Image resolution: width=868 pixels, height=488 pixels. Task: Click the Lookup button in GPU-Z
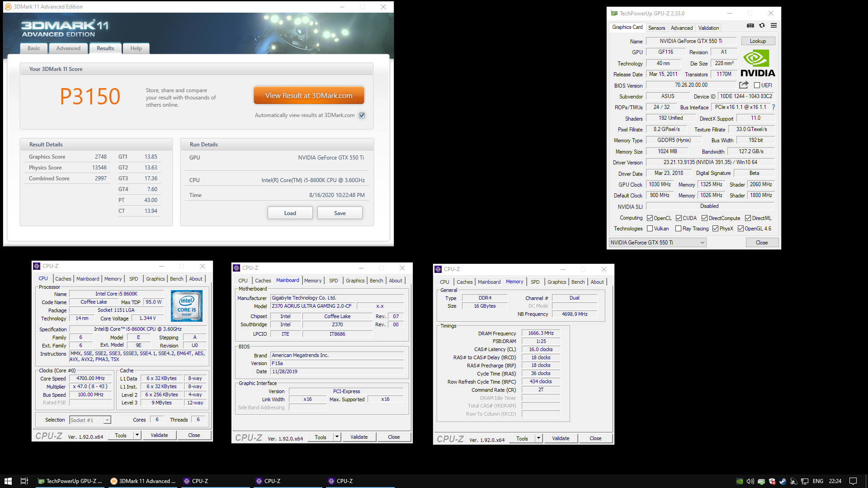point(758,41)
